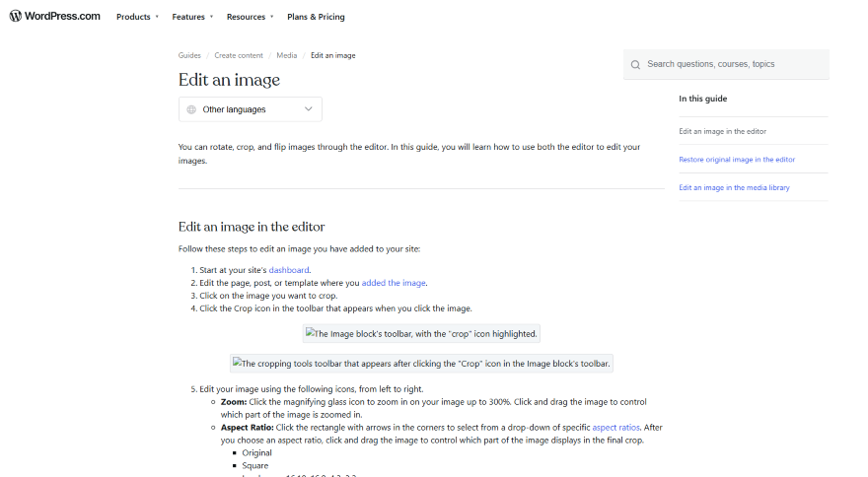Expand the Products dropdown arrow
The height and width of the screenshot is (477, 868).
pyautogui.click(x=157, y=17)
